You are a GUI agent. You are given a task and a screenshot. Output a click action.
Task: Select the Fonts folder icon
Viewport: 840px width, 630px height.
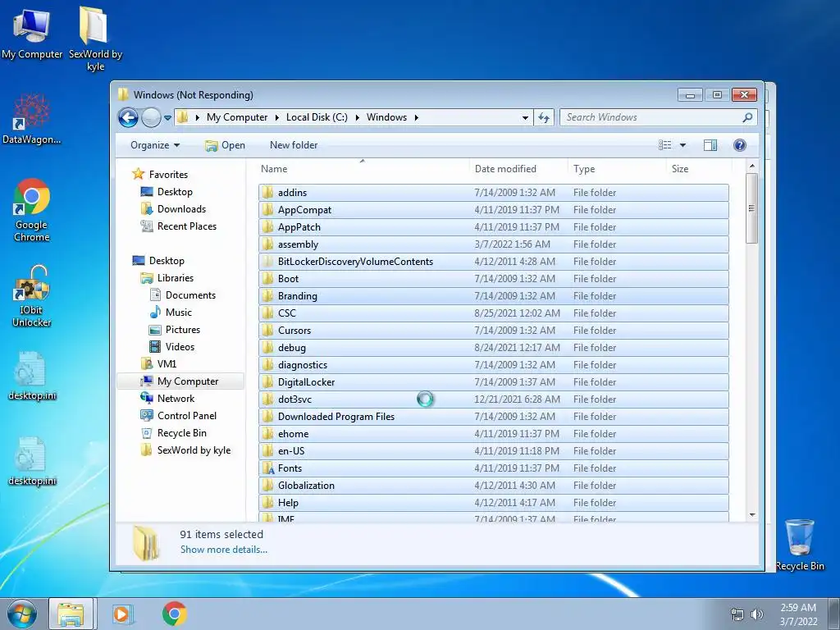point(268,468)
